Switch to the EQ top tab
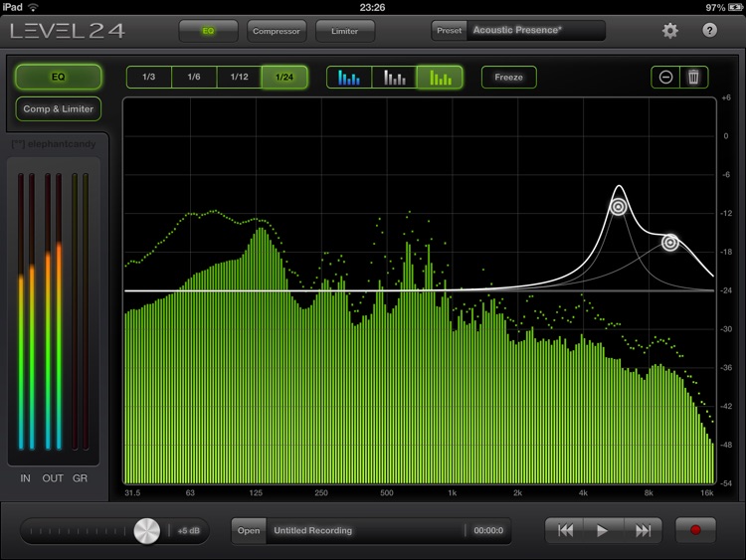This screenshot has height=560, width=746. [x=209, y=31]
